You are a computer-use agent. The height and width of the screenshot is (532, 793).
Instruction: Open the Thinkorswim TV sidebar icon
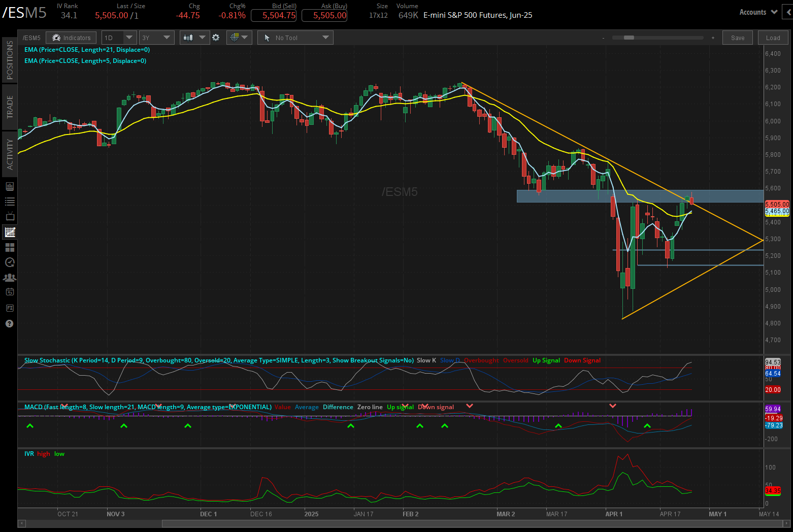9,217
